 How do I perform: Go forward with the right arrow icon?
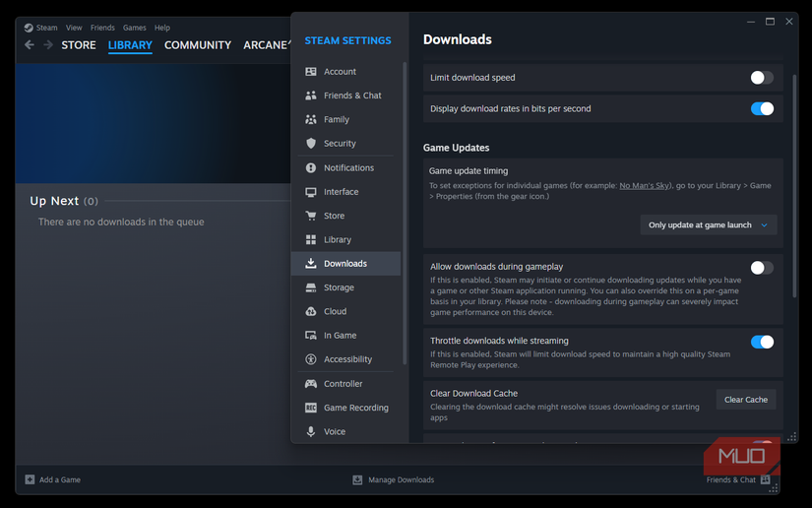48,45
